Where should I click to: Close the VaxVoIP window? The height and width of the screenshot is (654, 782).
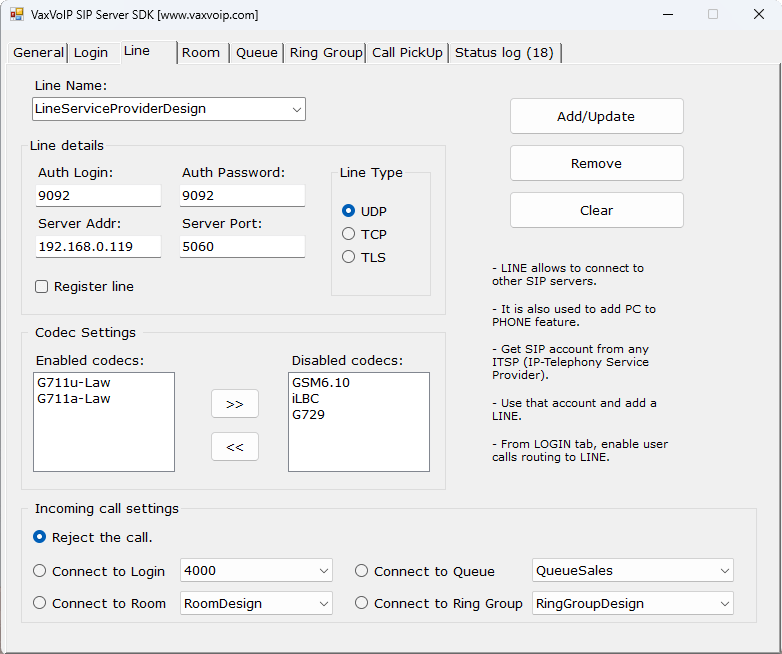[759, 14]
